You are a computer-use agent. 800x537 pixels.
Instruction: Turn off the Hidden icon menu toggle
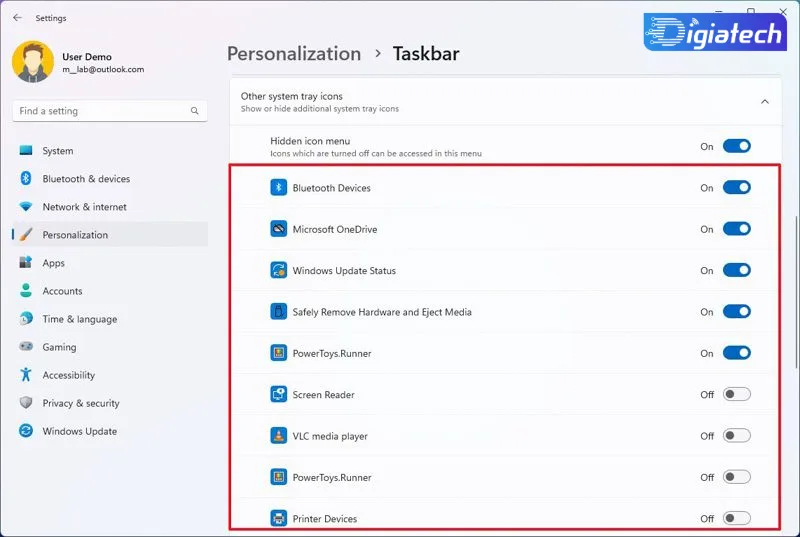click(x=737, y=146)
